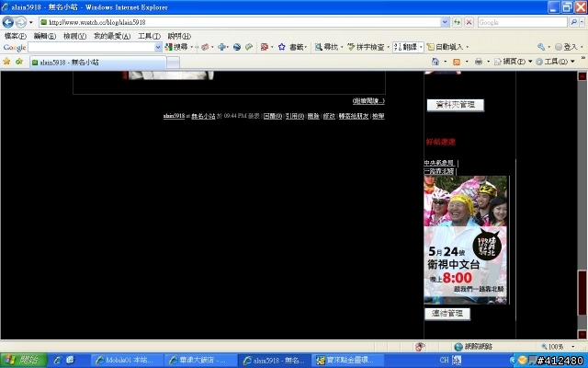Click the (繼續閱讀...) read more link
The width and height of the screenshot is (588, 368).
[368, 100]
